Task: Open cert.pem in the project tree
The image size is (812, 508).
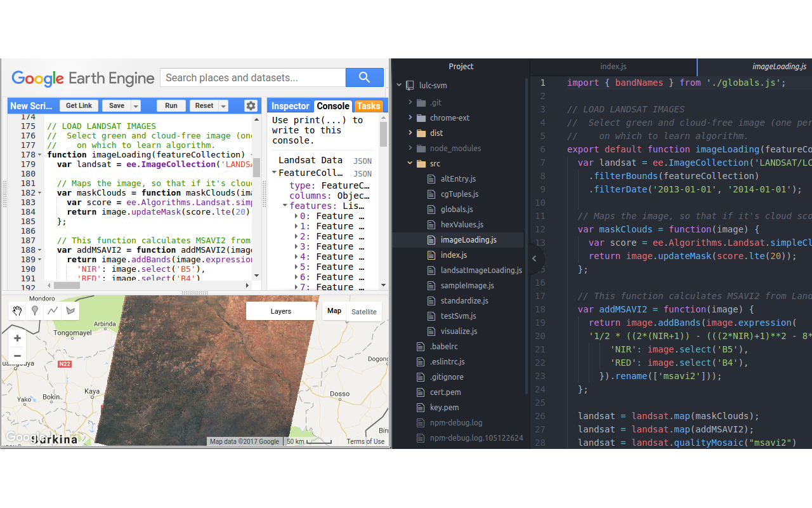Action: 445,392
